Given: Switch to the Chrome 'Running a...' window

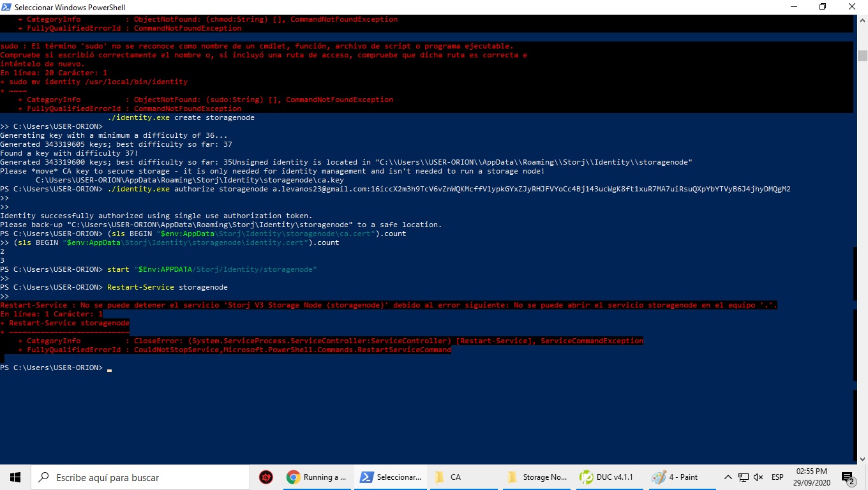Looking at the screenshot, I should tap(317, 477).
